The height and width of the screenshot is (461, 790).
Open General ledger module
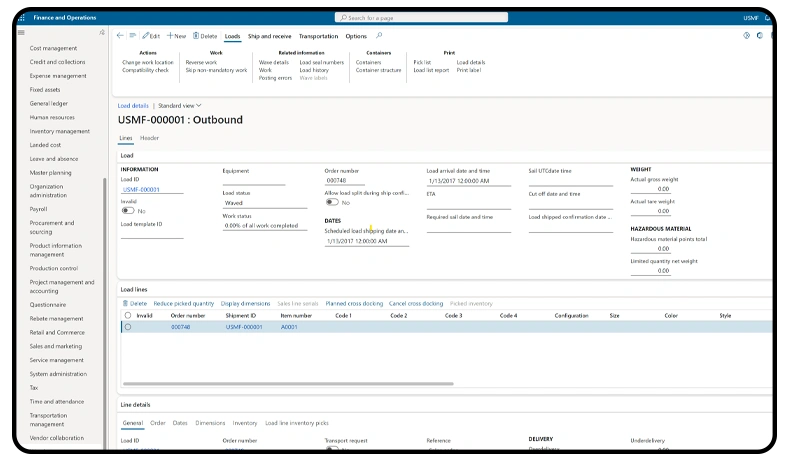[x=48, y=104]
